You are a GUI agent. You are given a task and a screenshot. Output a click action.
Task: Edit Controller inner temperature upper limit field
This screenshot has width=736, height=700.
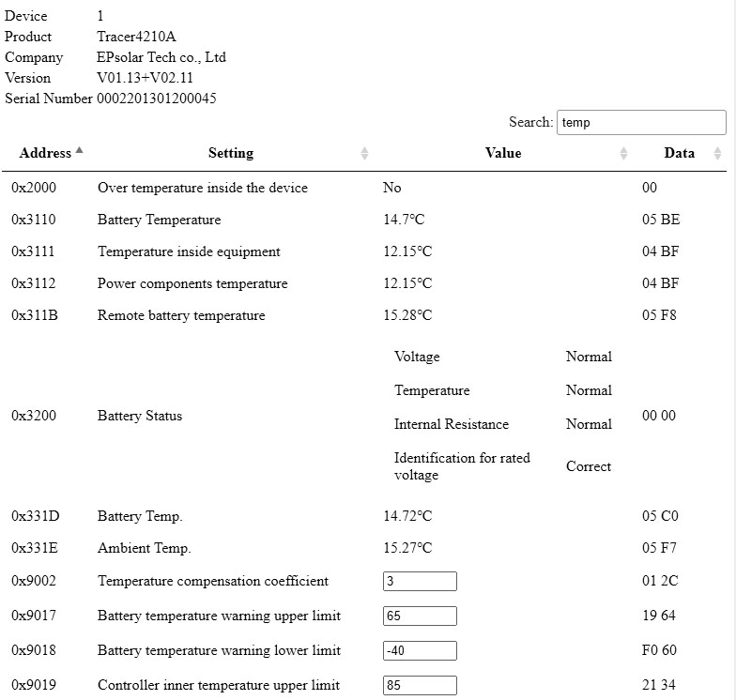click(x=420, y=685)
